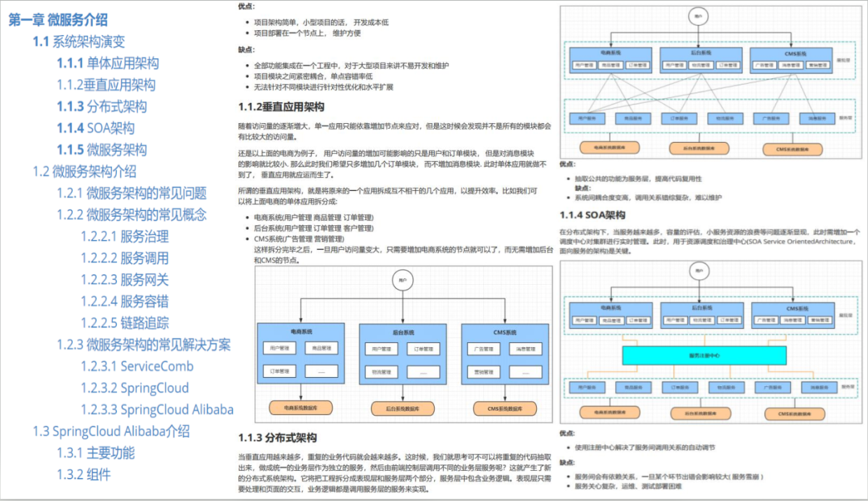Click the 1.1.4 SOA架构 heading in document body
The width and height of the screenshot is (868, 501).
point(592,215)
